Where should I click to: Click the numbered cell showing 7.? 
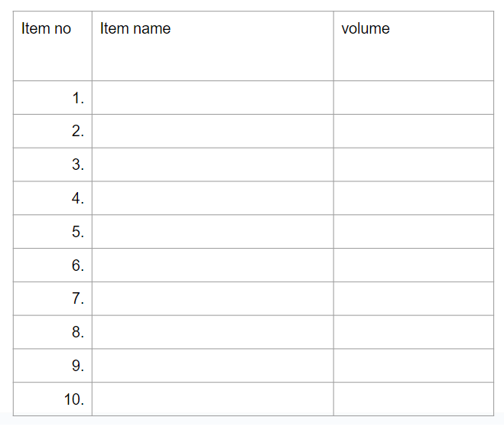(x=53, y=298)
